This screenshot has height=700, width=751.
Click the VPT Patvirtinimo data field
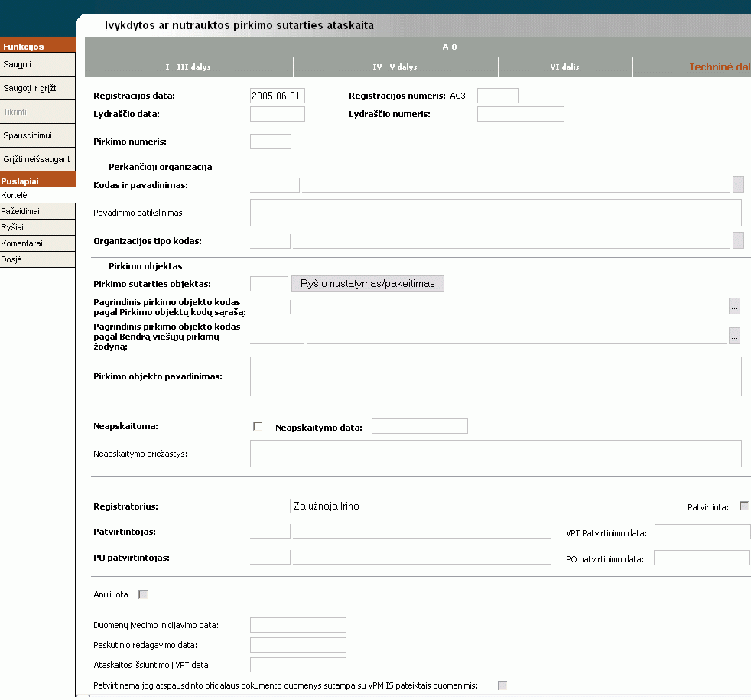(x=702, y=532)
